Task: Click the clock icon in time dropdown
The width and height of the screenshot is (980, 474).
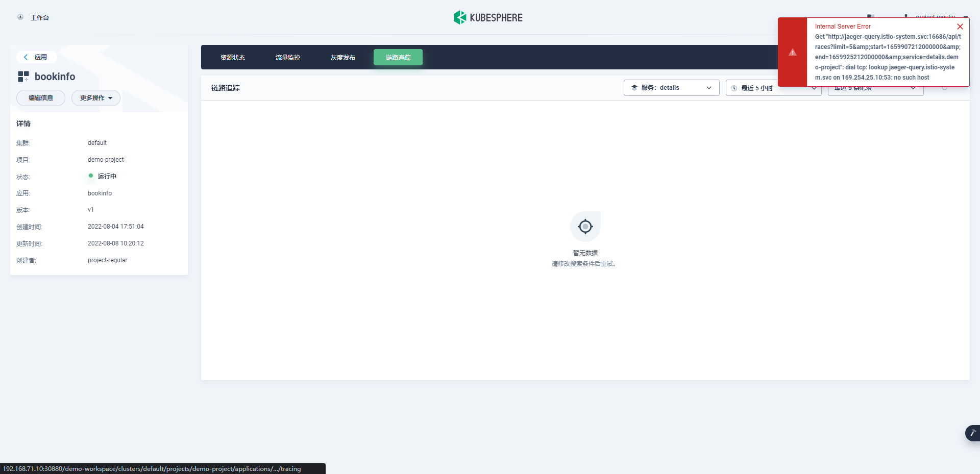Action: 734,88
